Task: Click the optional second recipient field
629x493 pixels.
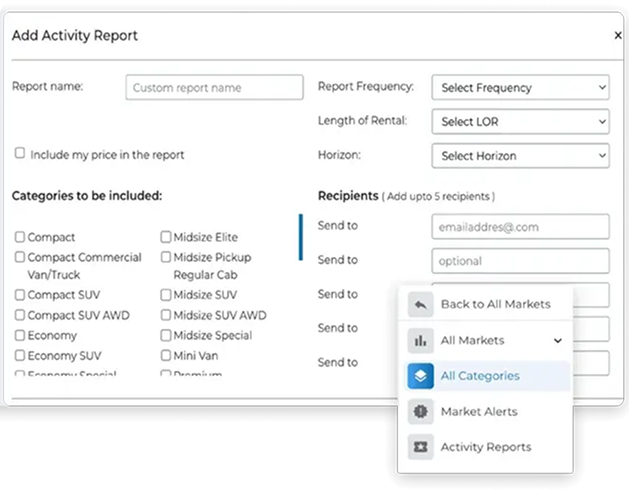Action: pyautogui.click(x=520, y=261)
